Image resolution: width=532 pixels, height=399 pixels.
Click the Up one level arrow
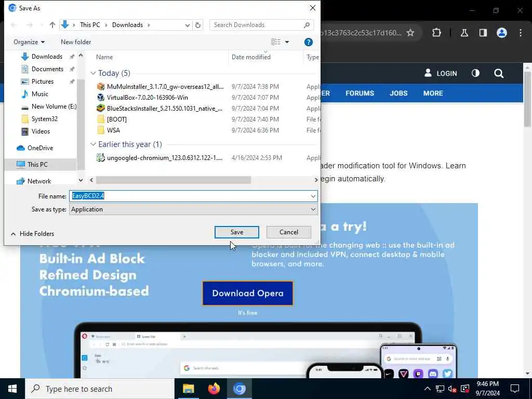(52, 25)
